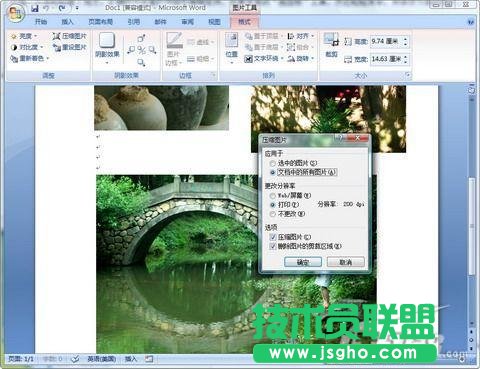
Task: Click 置于顶层 bring to front
Action: tap(263, 36)
